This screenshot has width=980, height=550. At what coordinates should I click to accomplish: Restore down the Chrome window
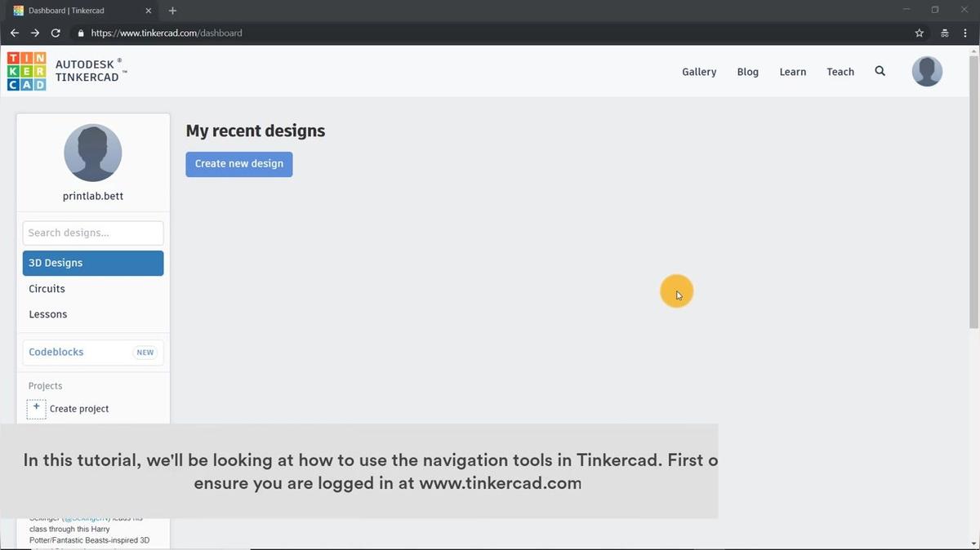(935, 10)
